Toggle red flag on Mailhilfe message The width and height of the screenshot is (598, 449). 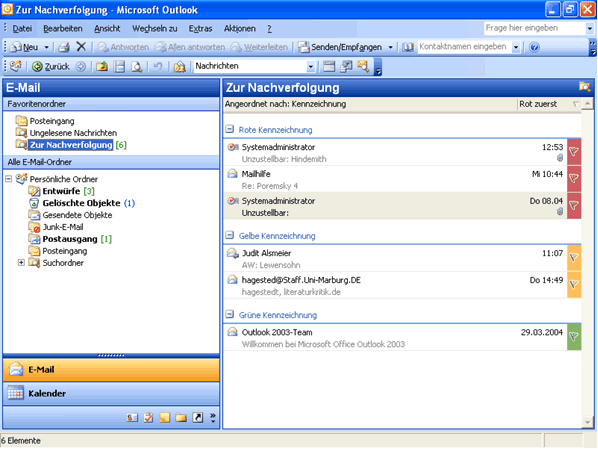click(574, 179)
